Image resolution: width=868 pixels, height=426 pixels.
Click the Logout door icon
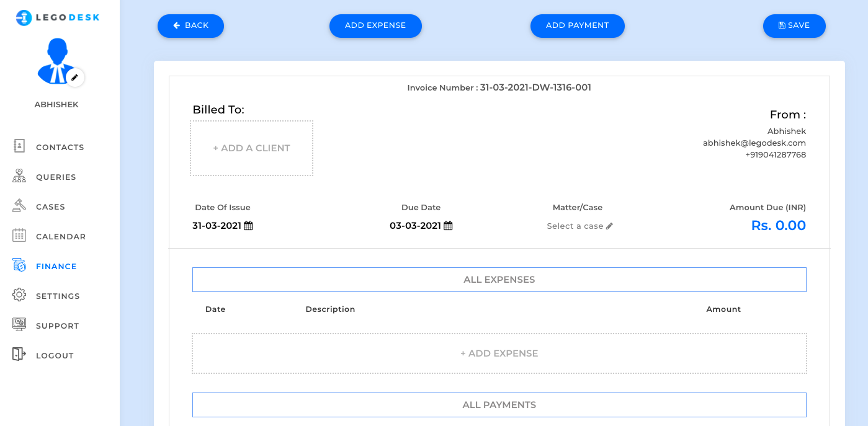point(19,355)
